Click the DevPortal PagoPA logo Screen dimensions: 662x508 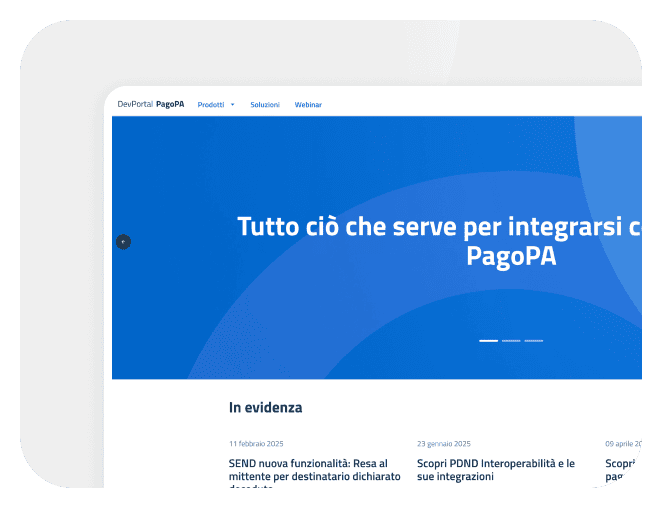coord(150,104)
